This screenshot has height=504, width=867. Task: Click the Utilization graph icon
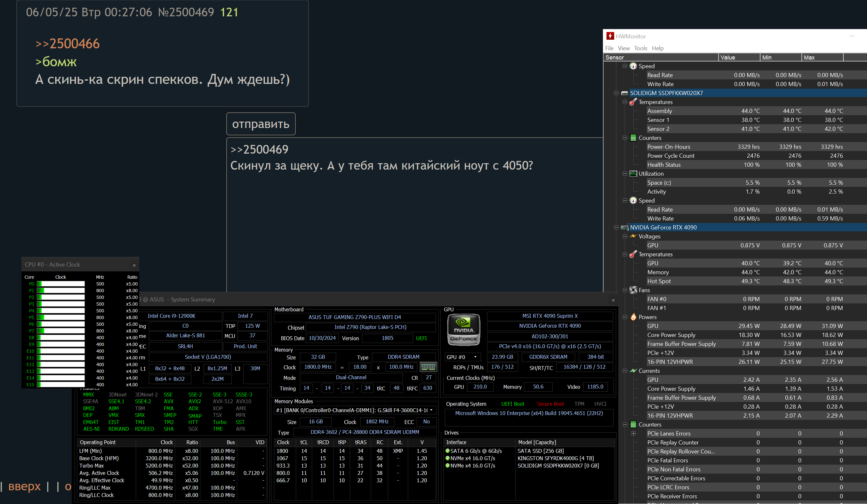click(x=633, y=174)
